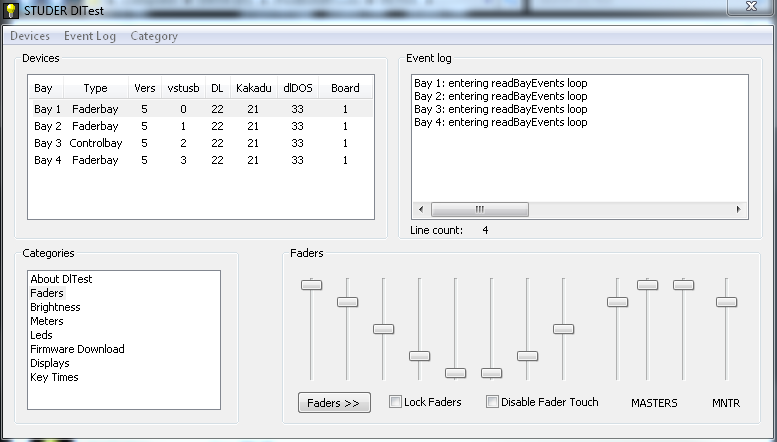This screenshot has width=777, height=442.
Task: Click the Bay 4 readBayEvents log line
Action: tap(500, 122)
